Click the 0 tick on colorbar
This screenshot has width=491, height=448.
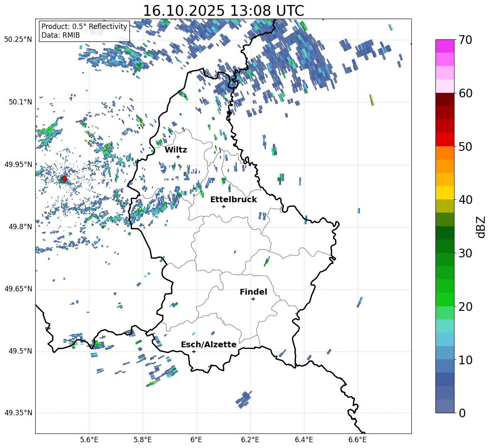[x=462, y=413]
